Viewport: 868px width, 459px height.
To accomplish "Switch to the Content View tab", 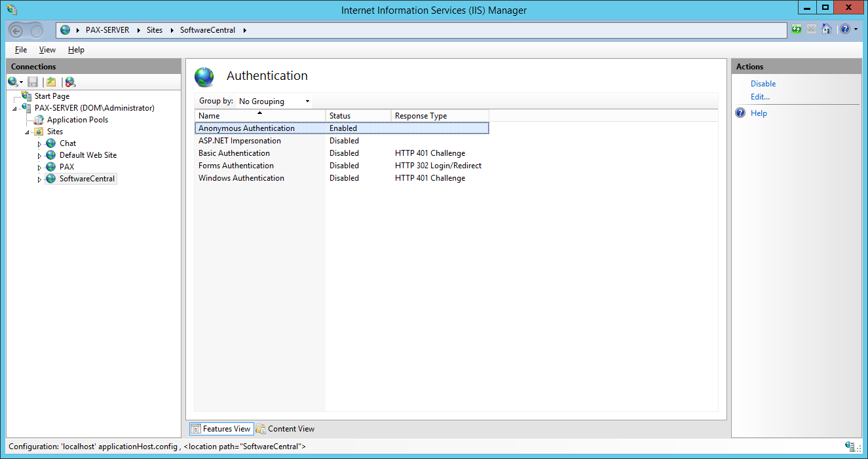I will [285, 429].
